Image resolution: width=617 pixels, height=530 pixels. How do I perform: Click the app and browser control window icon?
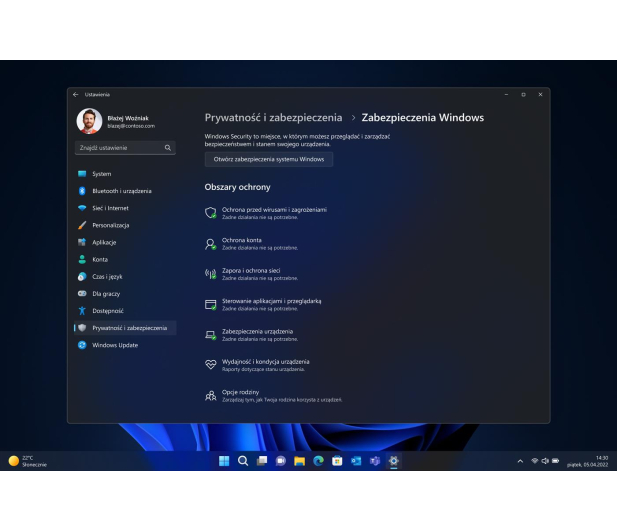(211, 305)
